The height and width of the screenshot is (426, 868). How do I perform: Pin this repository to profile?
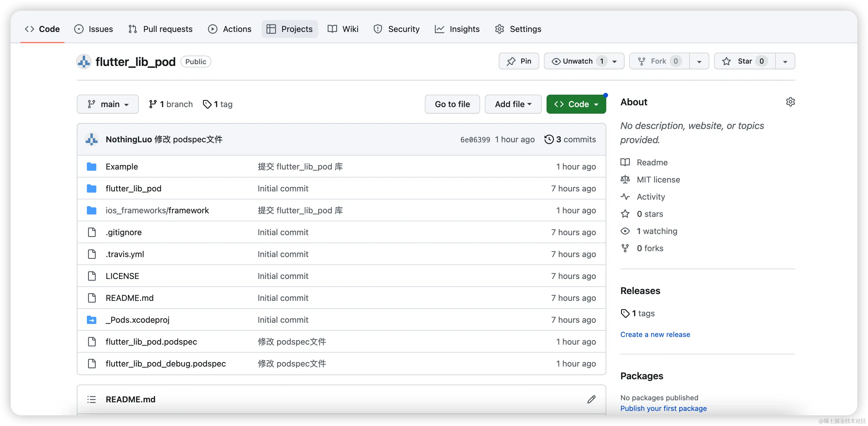pyautogui.click(x=519, y=61)
